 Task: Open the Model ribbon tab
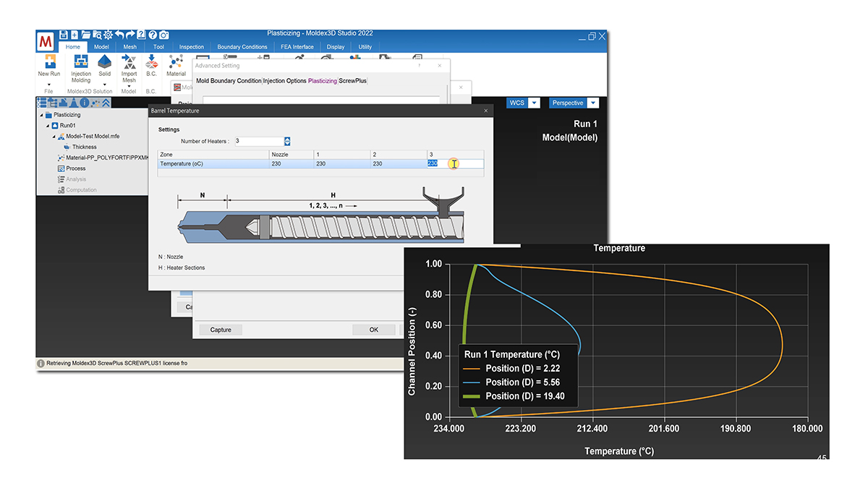101,47
